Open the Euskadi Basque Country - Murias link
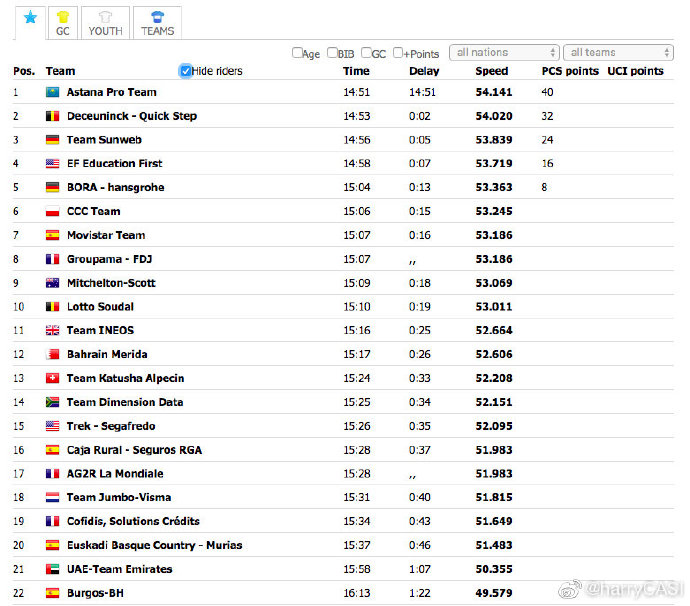 click(x=154, y=545)
